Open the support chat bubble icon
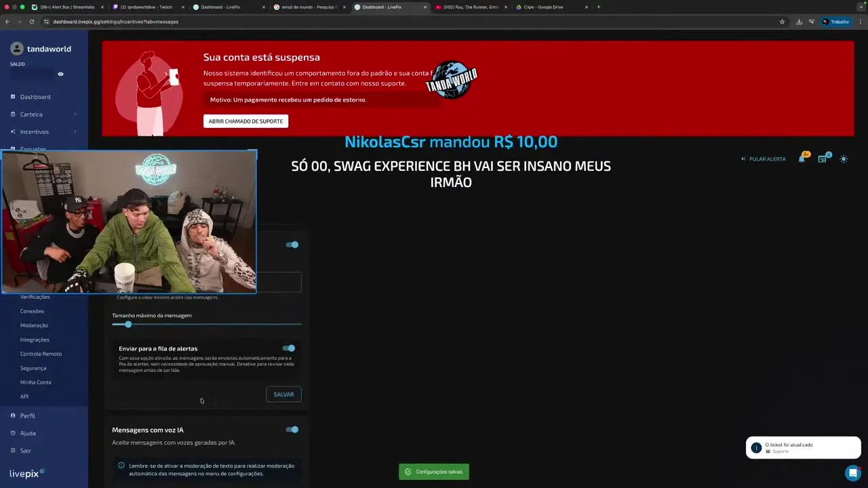The width and height of the screenshot is (868, 488). coord(852,473)
